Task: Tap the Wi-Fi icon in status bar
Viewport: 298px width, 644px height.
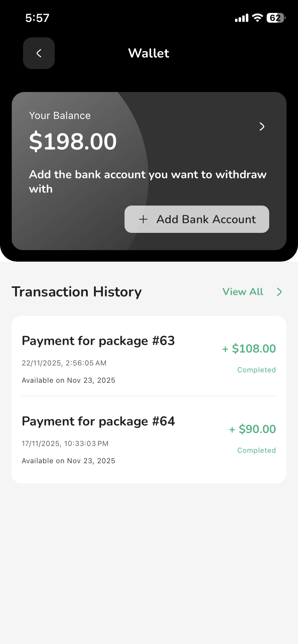Action: [257, 18]
